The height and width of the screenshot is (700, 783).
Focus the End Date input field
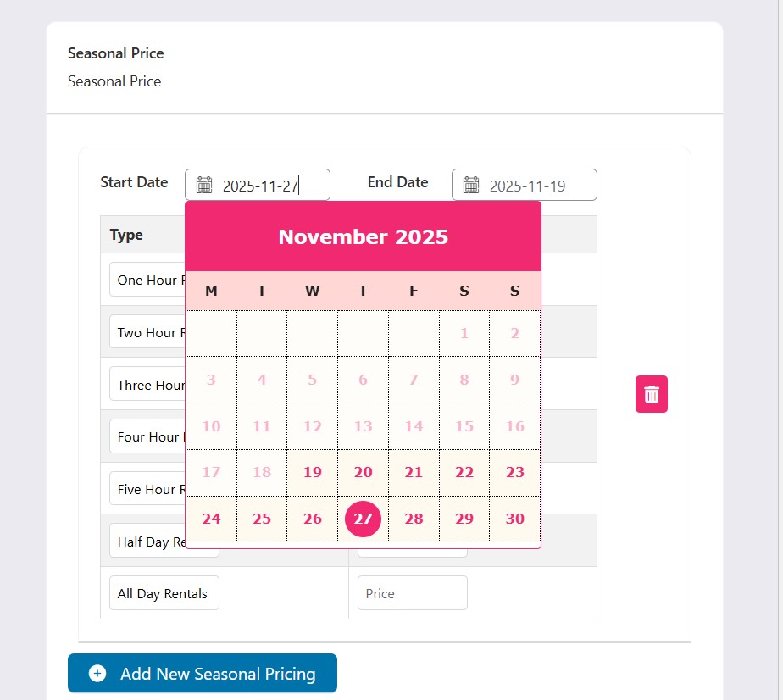[x=534, y=186]
